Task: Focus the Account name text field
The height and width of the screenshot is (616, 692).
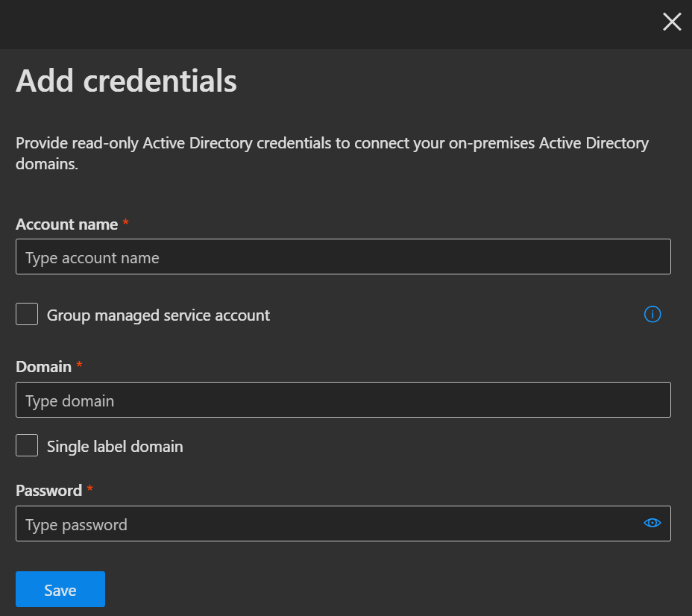Action: [343, 257]
